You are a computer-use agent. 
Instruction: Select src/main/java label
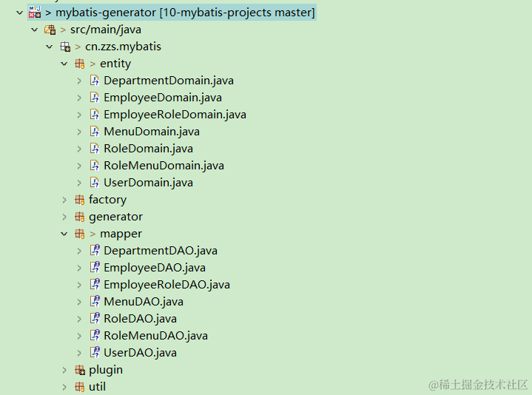coord(106,30)
